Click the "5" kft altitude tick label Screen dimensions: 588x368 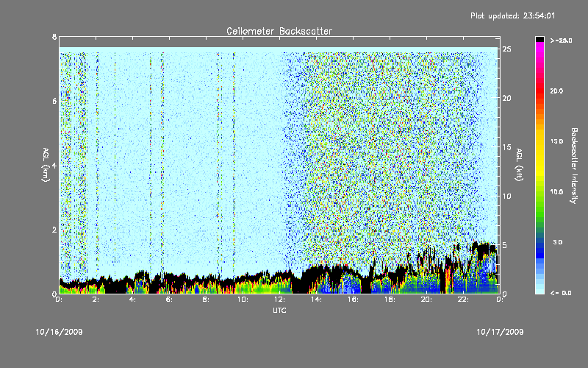[505, 245]
